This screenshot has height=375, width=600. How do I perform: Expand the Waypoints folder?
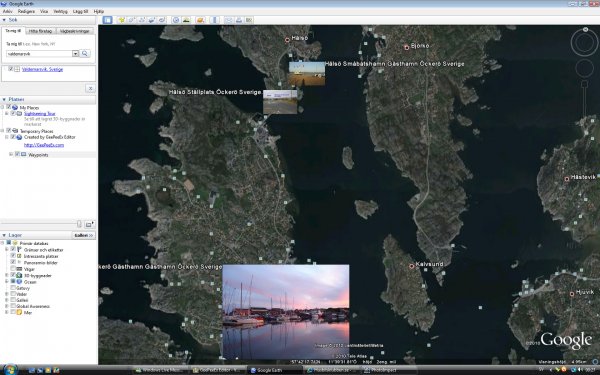[x=11, y=154]
